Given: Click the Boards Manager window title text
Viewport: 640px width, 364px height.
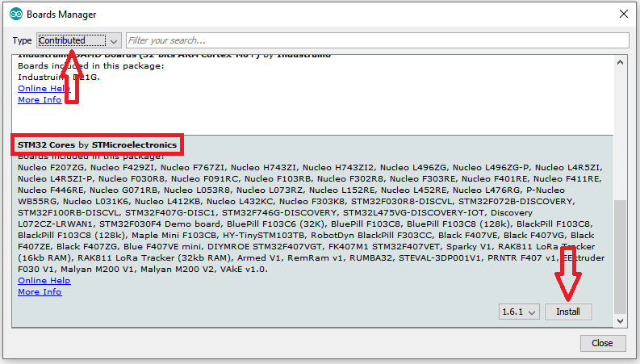Looking at the screenshot, I should (61, 15).
